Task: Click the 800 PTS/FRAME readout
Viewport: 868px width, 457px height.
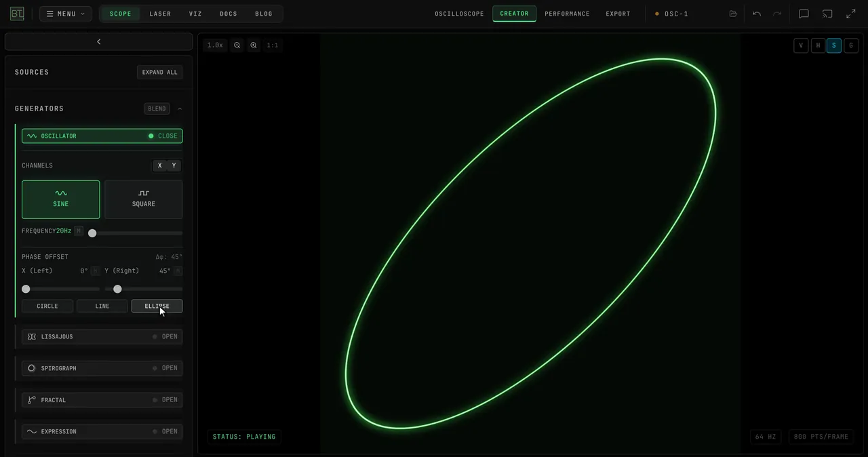Action: coord(821,437)
